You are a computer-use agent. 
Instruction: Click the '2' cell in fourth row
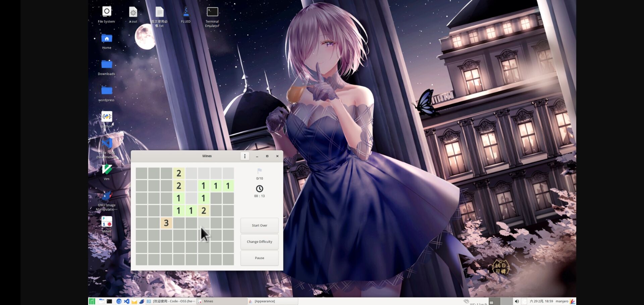point(204,210)
